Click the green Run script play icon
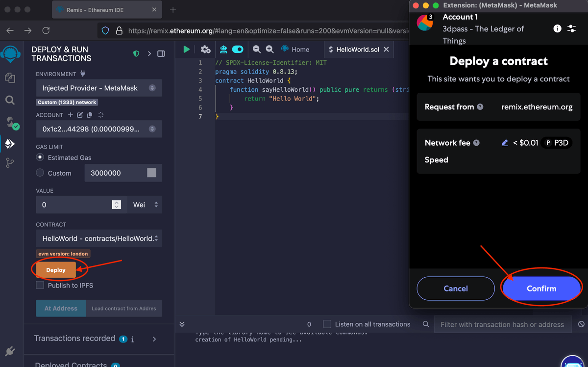Image resolution: width=588 pixels, height=367 pixels. tap(186, 49)
